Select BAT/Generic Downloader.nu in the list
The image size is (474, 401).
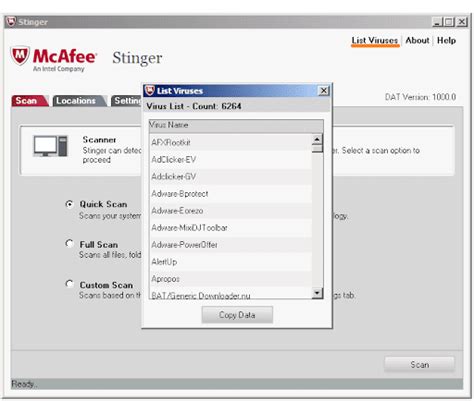[x=231, y=294]
